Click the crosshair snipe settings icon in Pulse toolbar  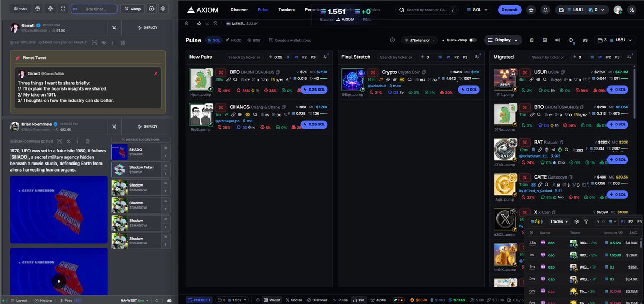(x=571, y=40)
